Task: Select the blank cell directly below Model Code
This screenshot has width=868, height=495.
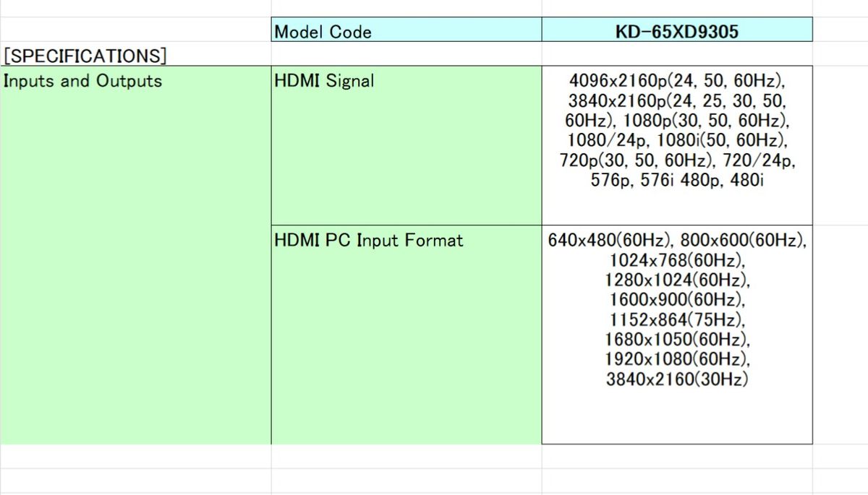Action: 407,54
